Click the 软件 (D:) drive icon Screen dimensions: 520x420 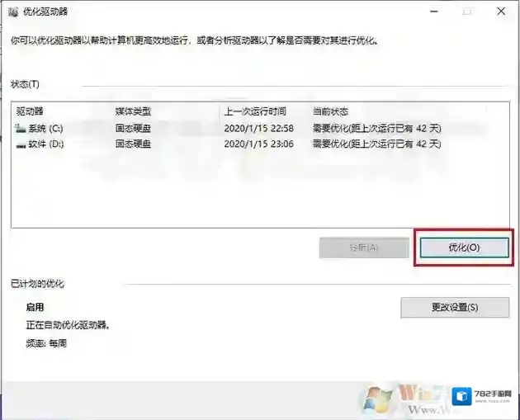tap(21, 145)
